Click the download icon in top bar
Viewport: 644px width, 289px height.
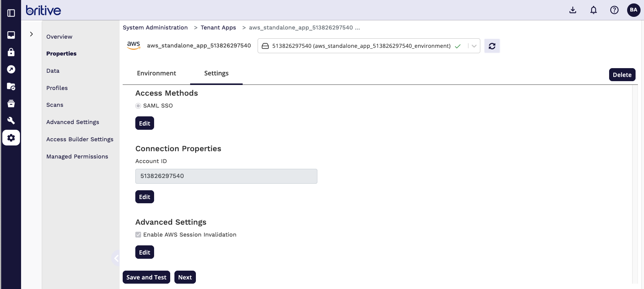(573, 10)
